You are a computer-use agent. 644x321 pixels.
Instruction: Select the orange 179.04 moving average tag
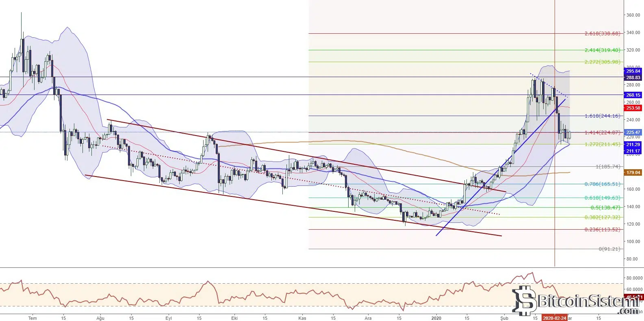pyautogui.click(x=633, y=172)
